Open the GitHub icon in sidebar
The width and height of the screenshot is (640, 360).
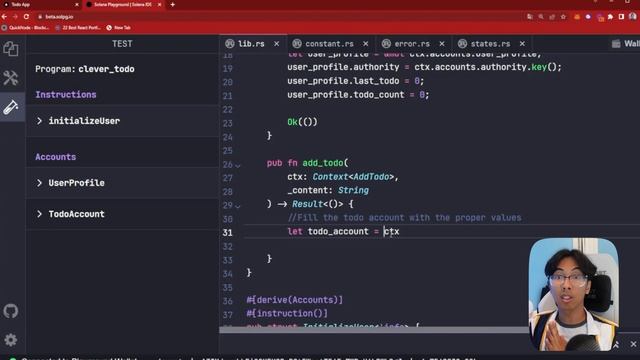click(11, 311)
